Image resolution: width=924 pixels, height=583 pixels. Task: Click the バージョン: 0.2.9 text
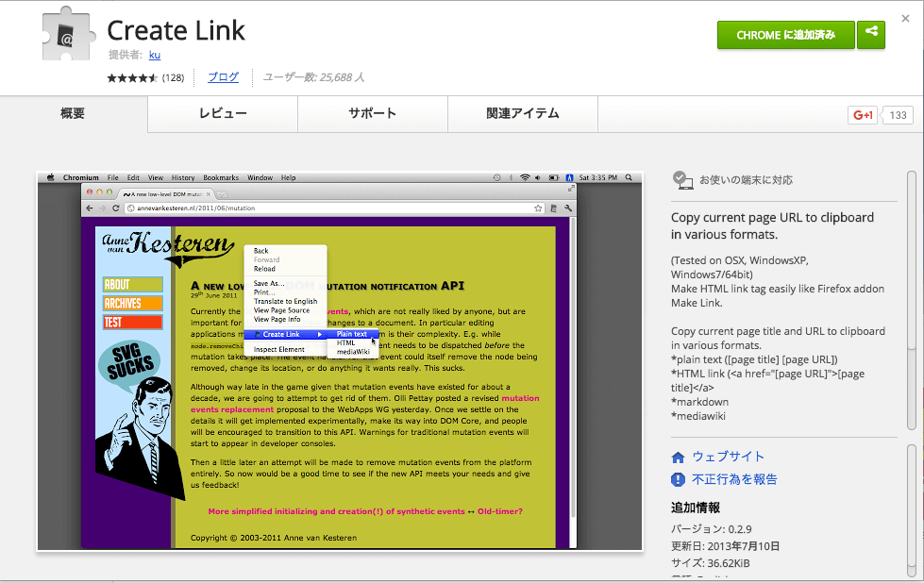pos(712,529)
